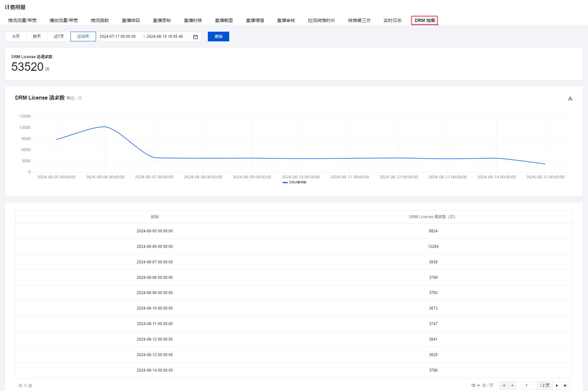This screenshot has height=391, width=588.
Task: Go to the previous results page
Action: click(x=512, y=385)
